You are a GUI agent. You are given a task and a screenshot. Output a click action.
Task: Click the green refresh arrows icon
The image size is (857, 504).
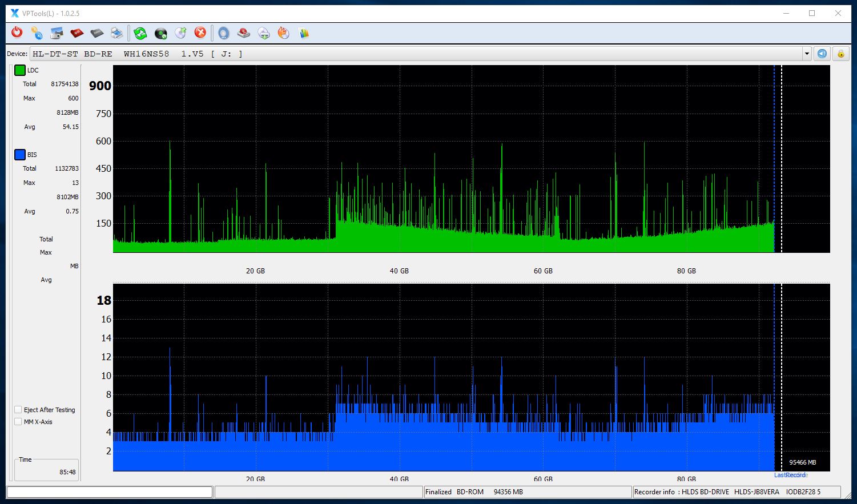click(140, 33)
